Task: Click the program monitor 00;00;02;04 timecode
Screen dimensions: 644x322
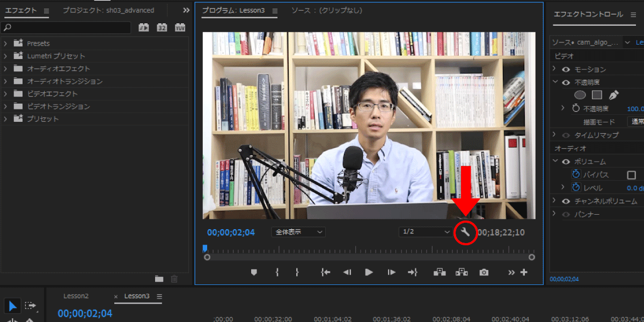Action: (x=231, y=232)
